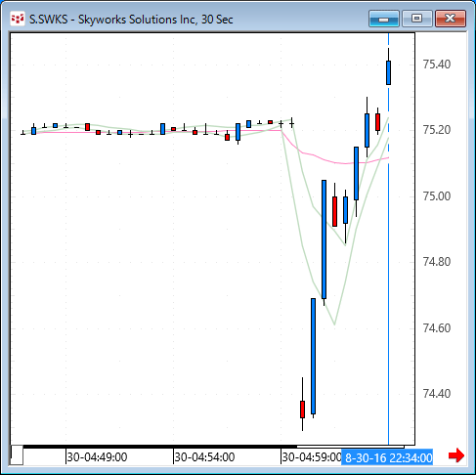Click the 74.60 price axis label
Screen dimensions: 476x475
pyautogui.click(x=437, y=327)
